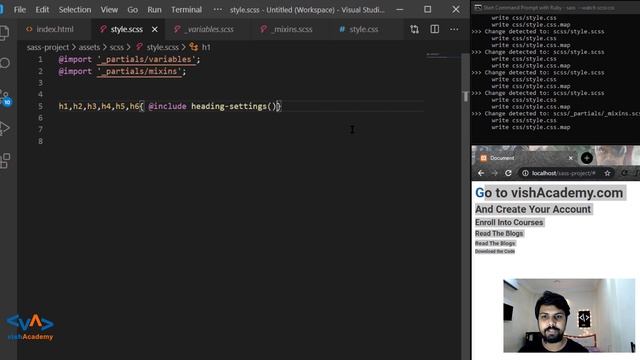
Task: Click the Command Prompt window title bar
Action: 555,7
